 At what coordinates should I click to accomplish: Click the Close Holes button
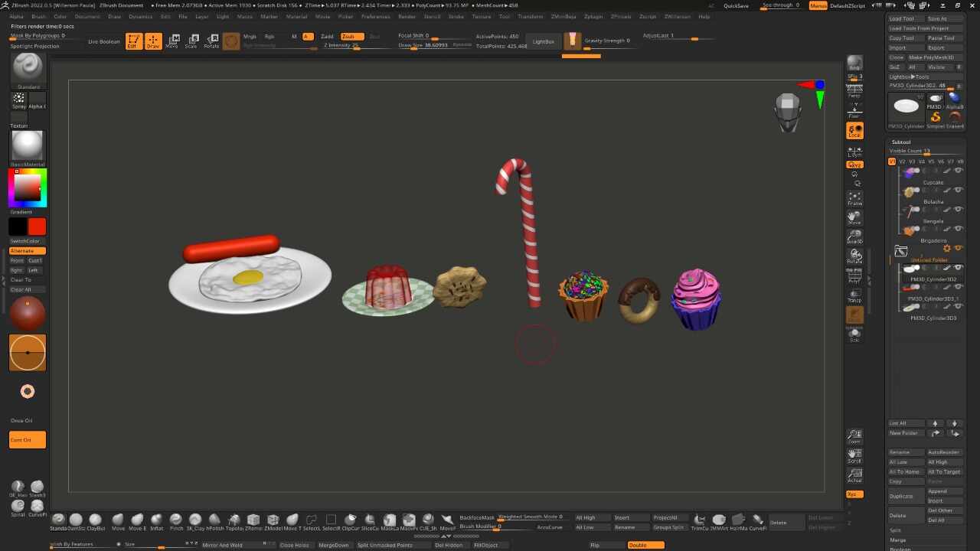point(295,545)
